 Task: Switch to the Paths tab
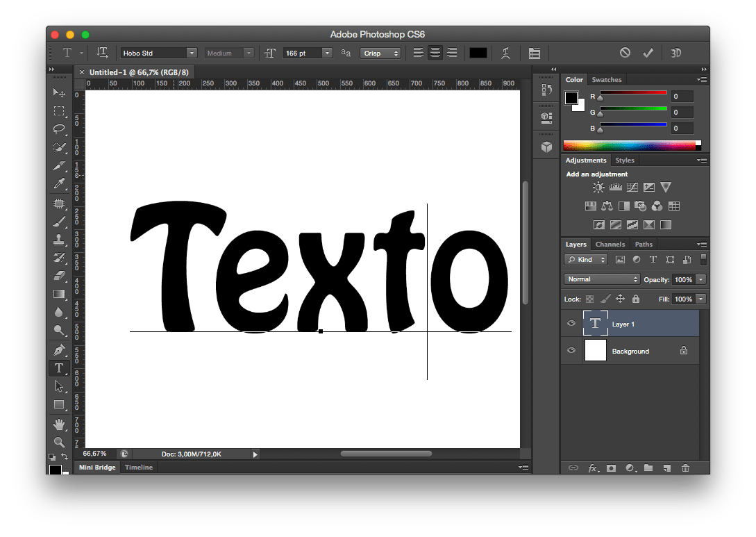coord(644,244)
